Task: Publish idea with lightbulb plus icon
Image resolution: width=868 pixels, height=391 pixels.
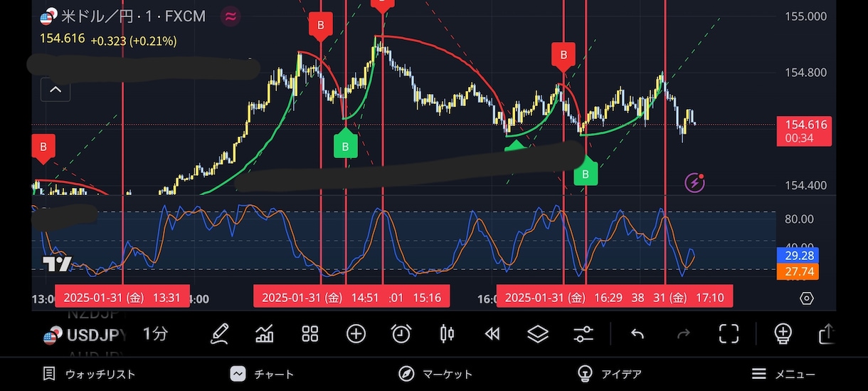Action: click(783, 333)
